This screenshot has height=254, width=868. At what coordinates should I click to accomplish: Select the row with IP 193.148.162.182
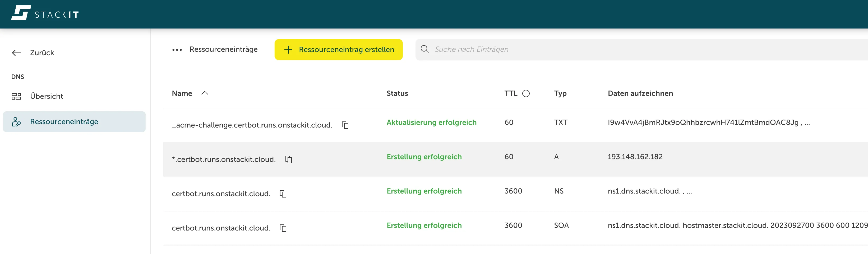pos(635,157)
